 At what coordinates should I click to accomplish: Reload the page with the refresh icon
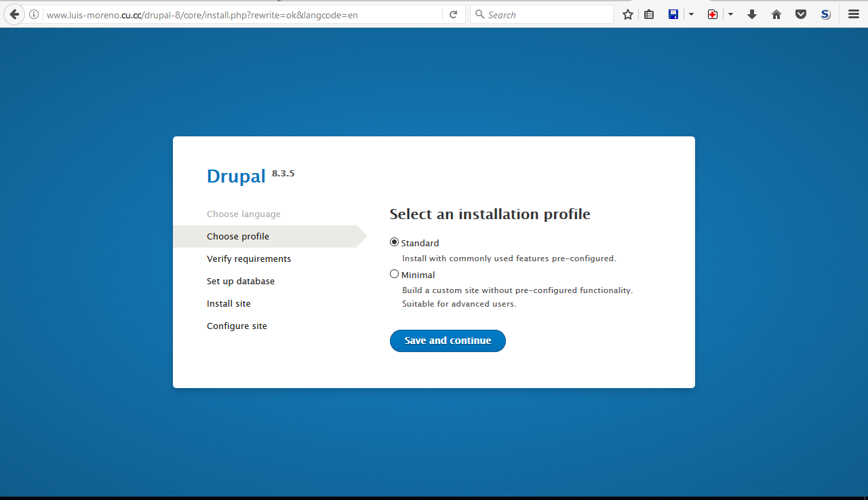point(453,14)
